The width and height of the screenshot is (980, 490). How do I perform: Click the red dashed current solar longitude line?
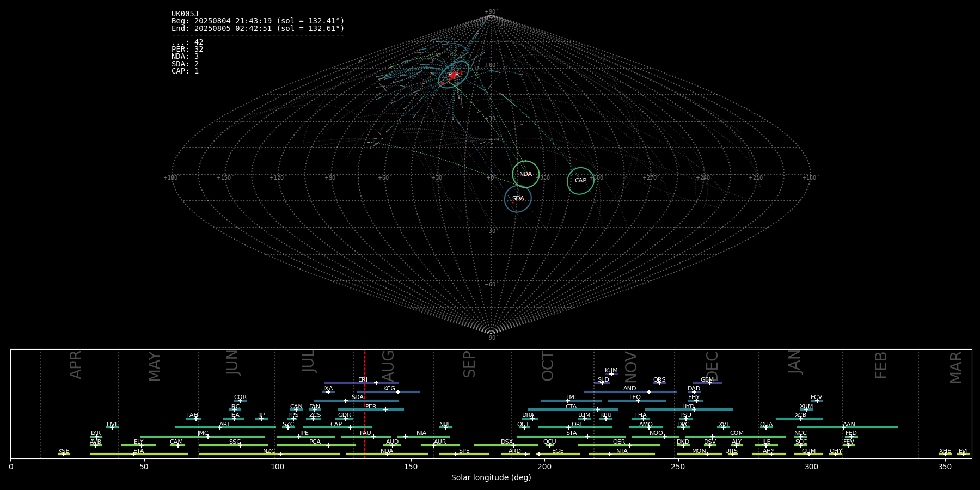365,403
